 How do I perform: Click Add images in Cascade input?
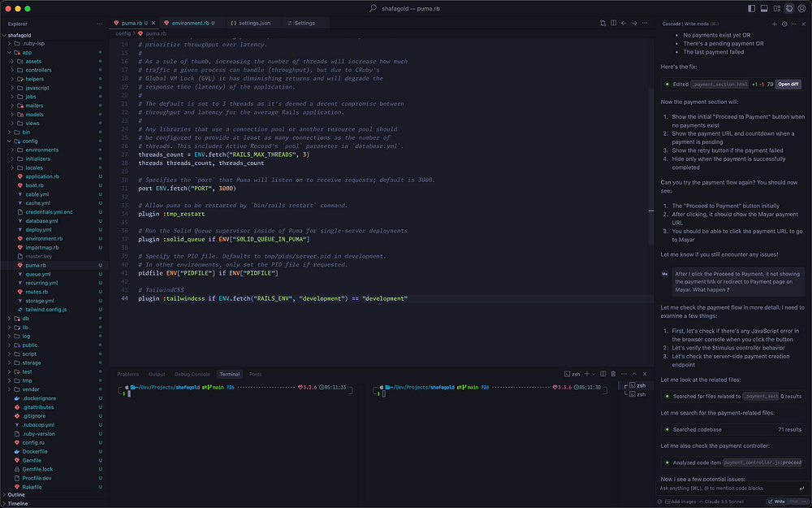pyautogui.click(x=680, y=501)
